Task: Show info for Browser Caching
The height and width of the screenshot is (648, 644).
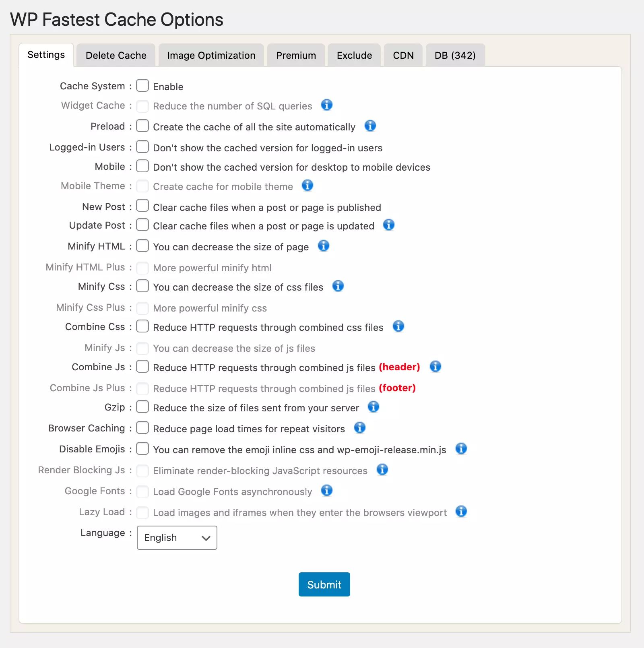Action: [359, 428]
